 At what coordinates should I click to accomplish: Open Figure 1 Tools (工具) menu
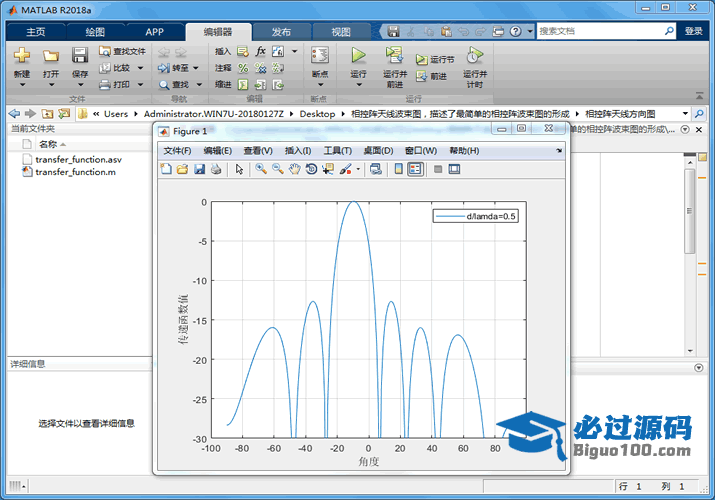pyautogui.click(x=338, y=150)
